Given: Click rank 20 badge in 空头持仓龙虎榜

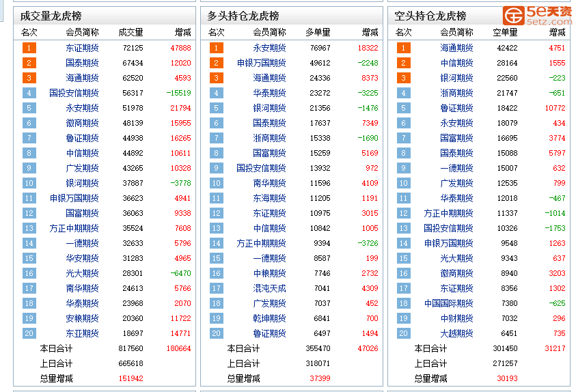Looking at the screenshot, I should pos(403,334).
